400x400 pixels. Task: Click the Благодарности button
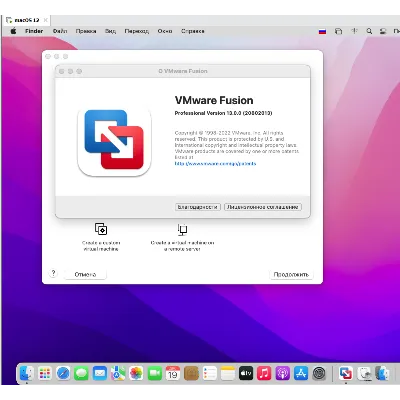click(x=198, y=207)
